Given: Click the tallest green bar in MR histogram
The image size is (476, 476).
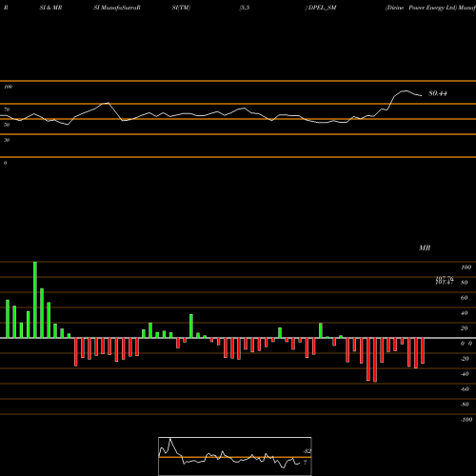Looking at the screenshot, I should [35, 300].
